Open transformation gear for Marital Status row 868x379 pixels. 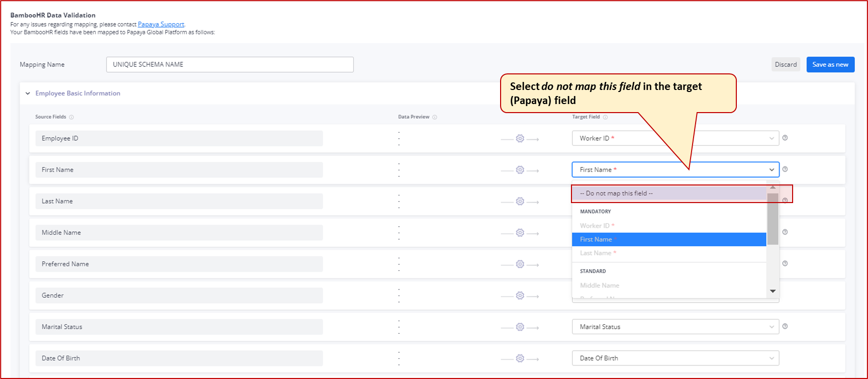(x=520, y=327)
